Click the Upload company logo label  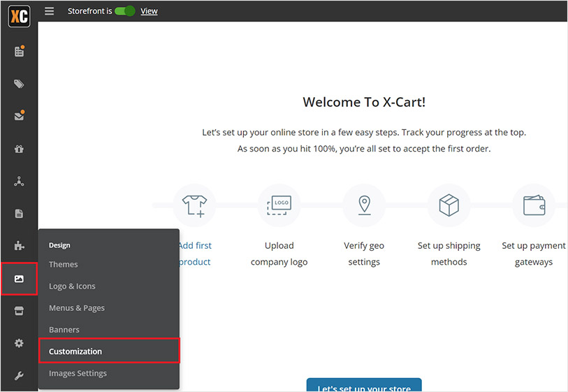click(279, 254)
